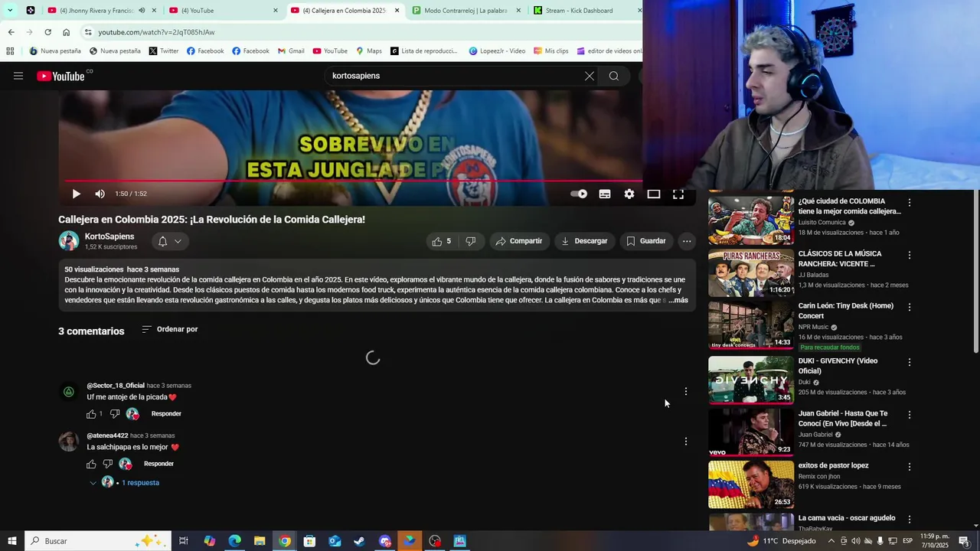Like the comment by @atenea4422

91,464
